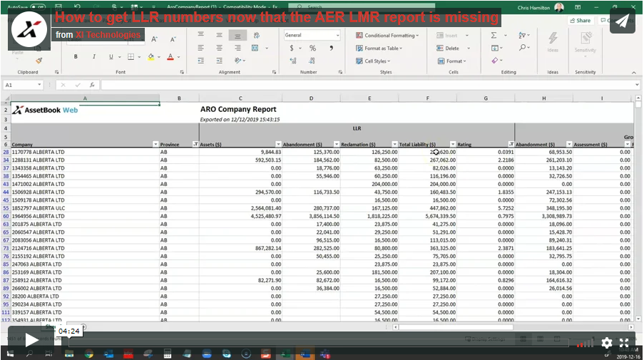
Task: Open Cell Styles gallery
Action: (373, 61)
